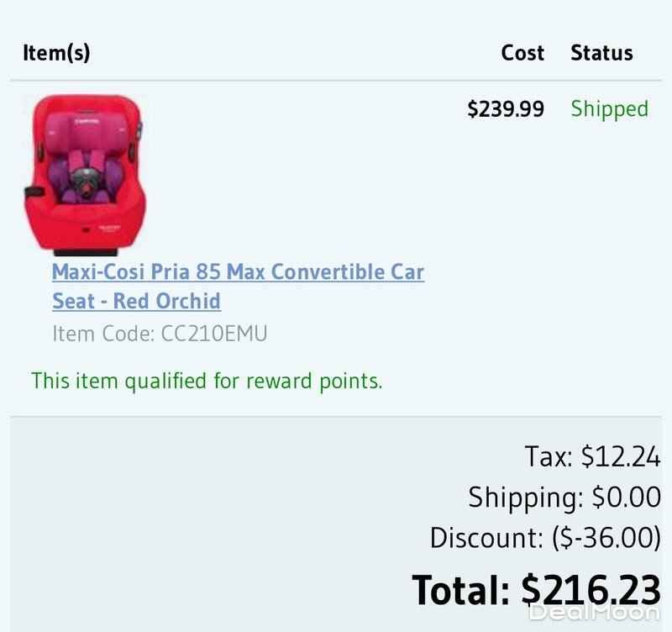
Task: Click the Tax label in order summary
Action: 548,457
